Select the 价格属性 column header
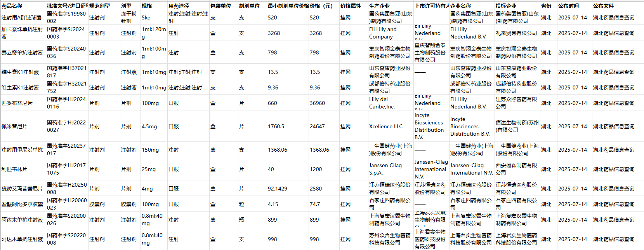Image resolution: width=644 pixels, height=250 pixels. click(354, 6)
